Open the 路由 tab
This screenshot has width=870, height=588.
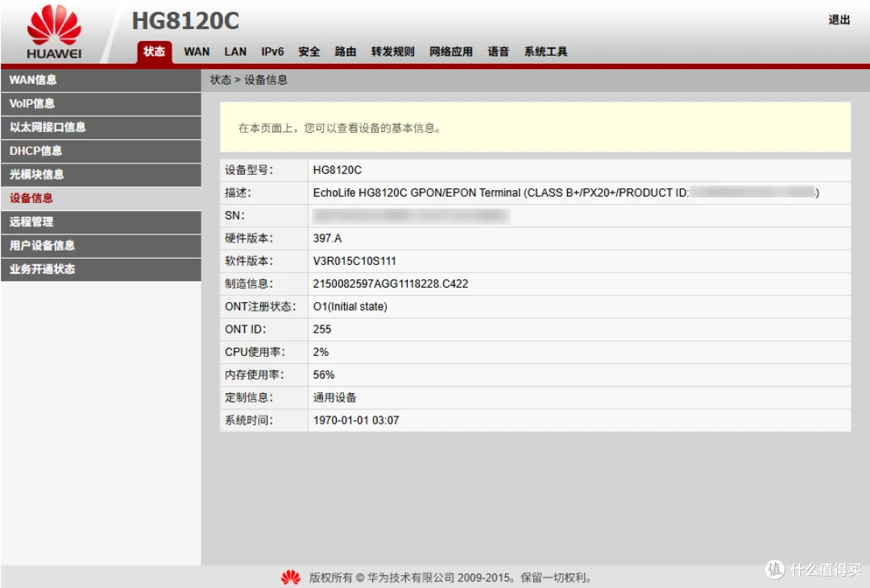coord(345,52)
